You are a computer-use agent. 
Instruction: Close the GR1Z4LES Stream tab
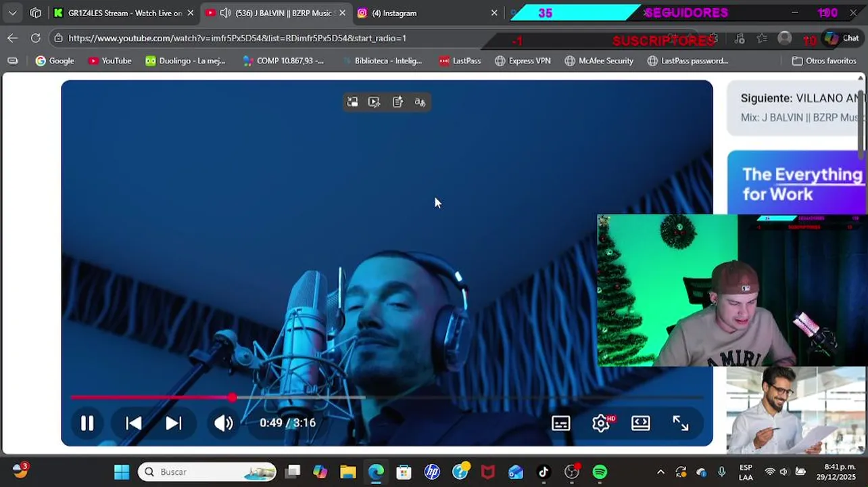(191, 13)
